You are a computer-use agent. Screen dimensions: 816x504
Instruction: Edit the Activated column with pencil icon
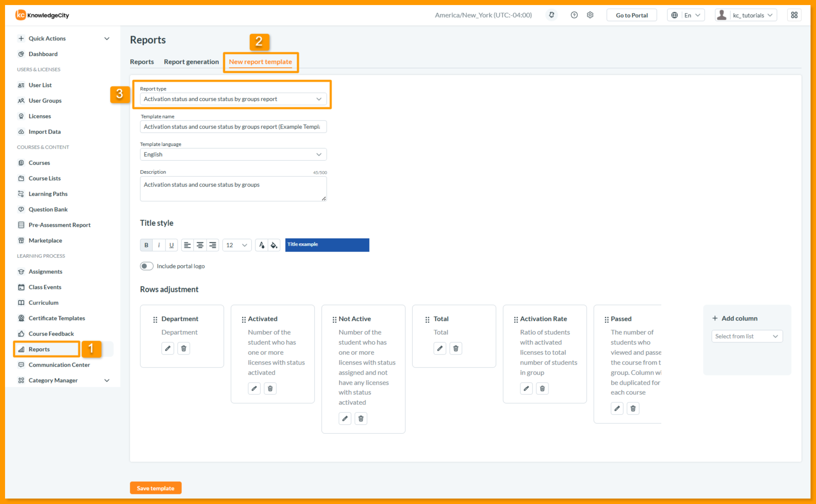(x=254, y=388)
